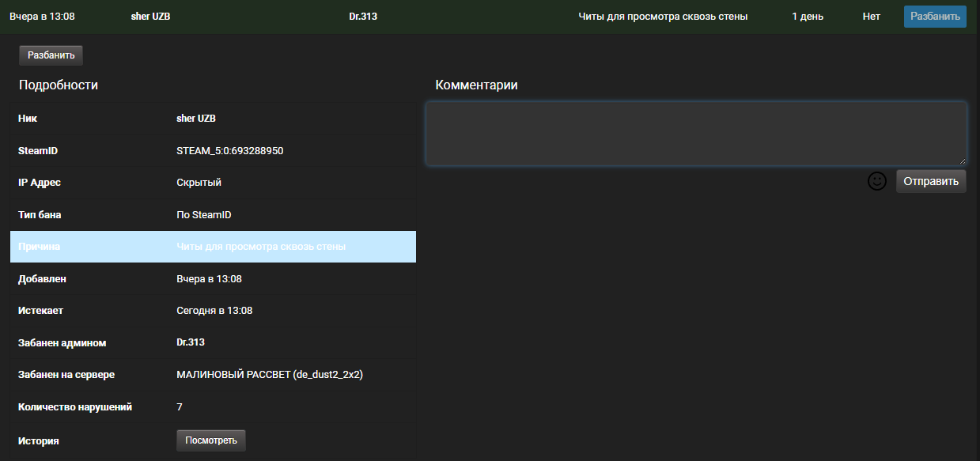The image size is (980, 461).
Task: Click the 1 день duration in the top row
Action: click(808, 17)
